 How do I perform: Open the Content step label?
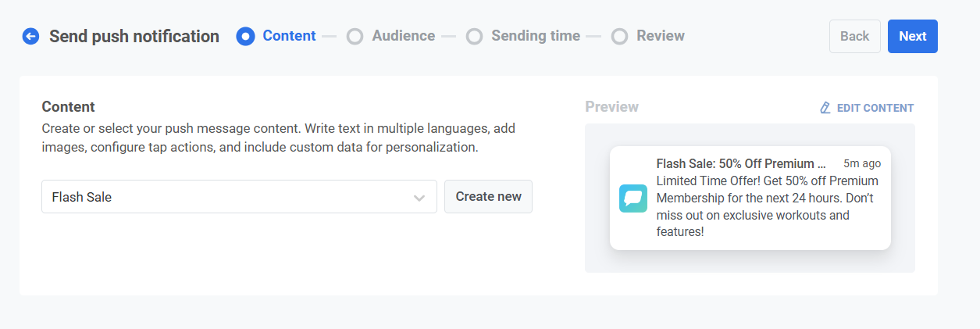(x=289, y=36)
